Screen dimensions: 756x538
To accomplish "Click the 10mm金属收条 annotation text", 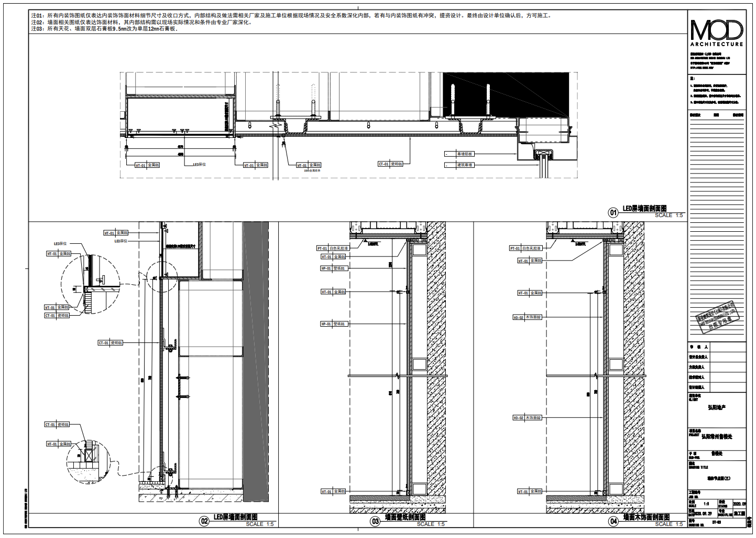I will 312,170.
